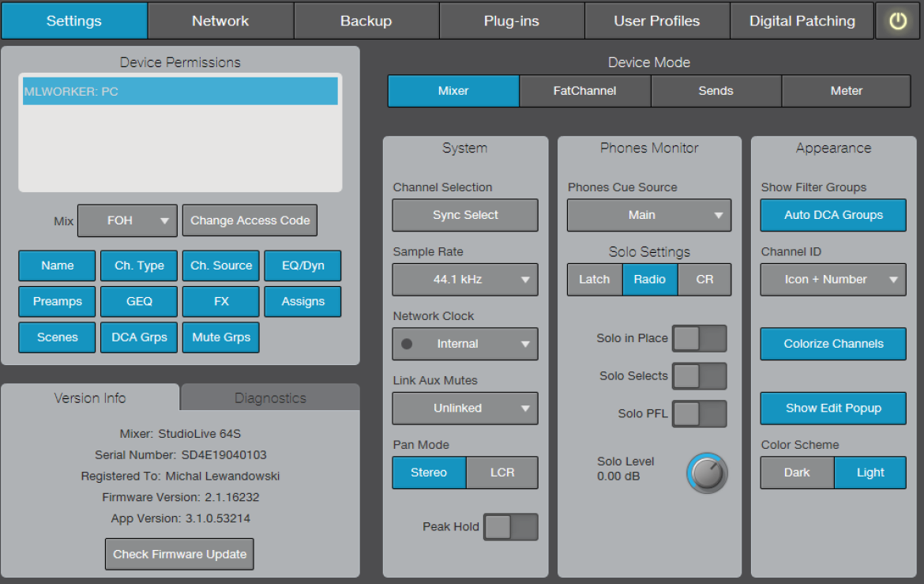Toggle the Solo Selects switch
Viewport: 924px width, 584px height.
[x=700, y=376]
